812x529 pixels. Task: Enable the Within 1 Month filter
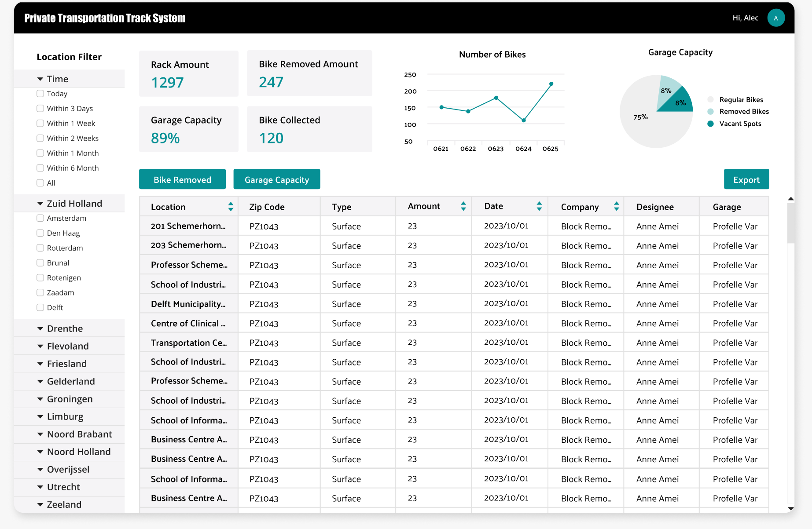coord(40,153)
